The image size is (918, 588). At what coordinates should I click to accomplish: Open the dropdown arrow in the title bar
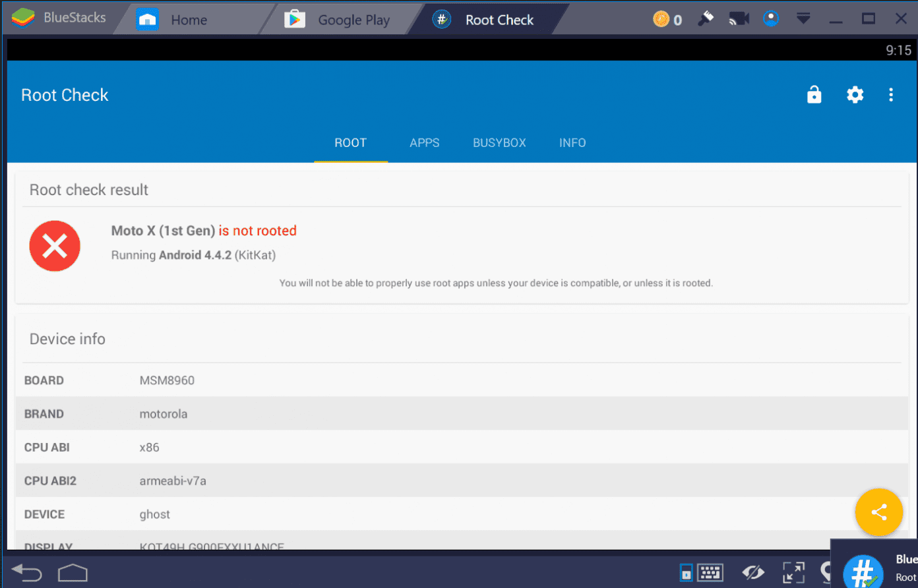[x=803, y=18]
